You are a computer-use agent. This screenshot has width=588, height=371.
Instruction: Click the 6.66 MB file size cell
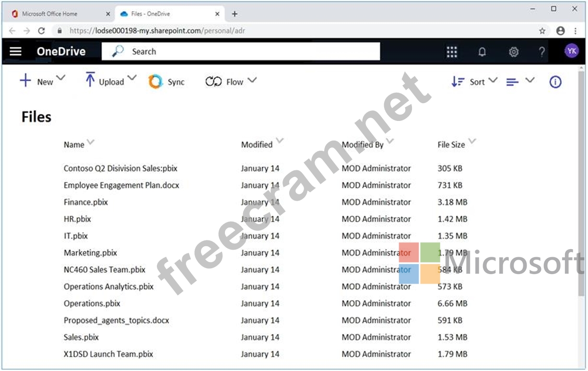452,303
